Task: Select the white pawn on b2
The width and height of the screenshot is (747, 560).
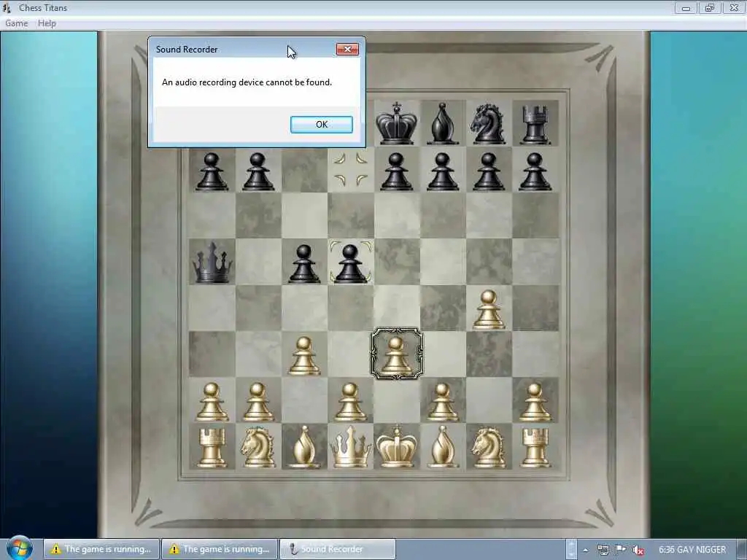Action: tap(258, 402)
